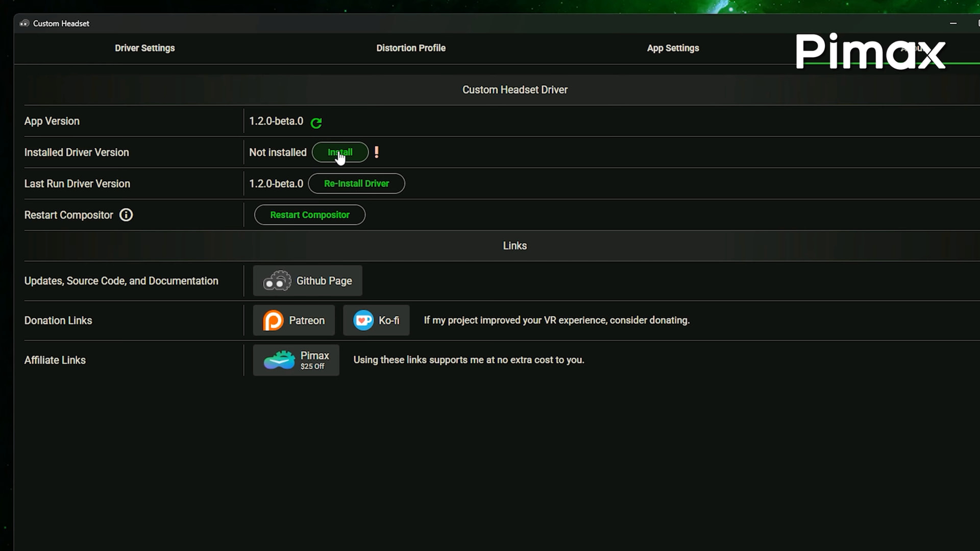Viewport: 980px width, 551px height.
Task: Click the Links section heading
Action: point(515,246)
